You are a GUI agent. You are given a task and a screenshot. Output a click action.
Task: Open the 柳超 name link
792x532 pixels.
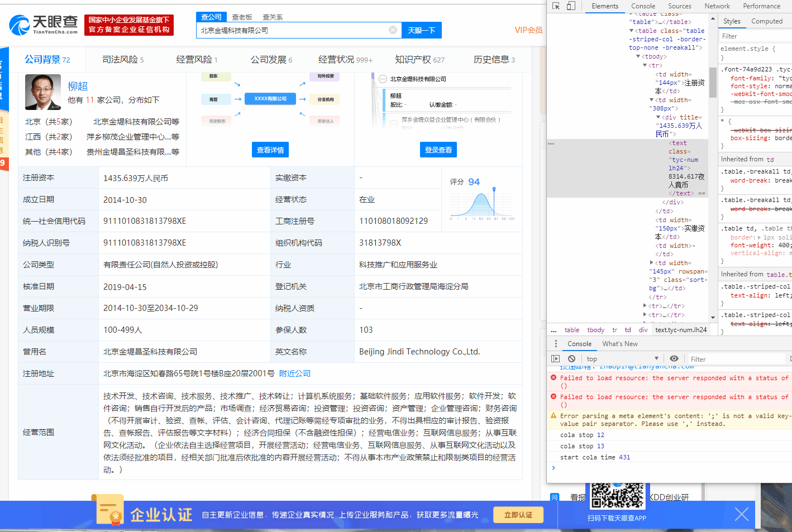coord(78,86)
